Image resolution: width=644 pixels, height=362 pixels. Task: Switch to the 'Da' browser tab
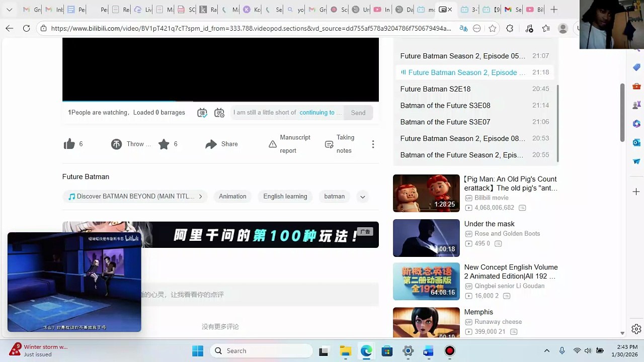click(x=404, y=10)
